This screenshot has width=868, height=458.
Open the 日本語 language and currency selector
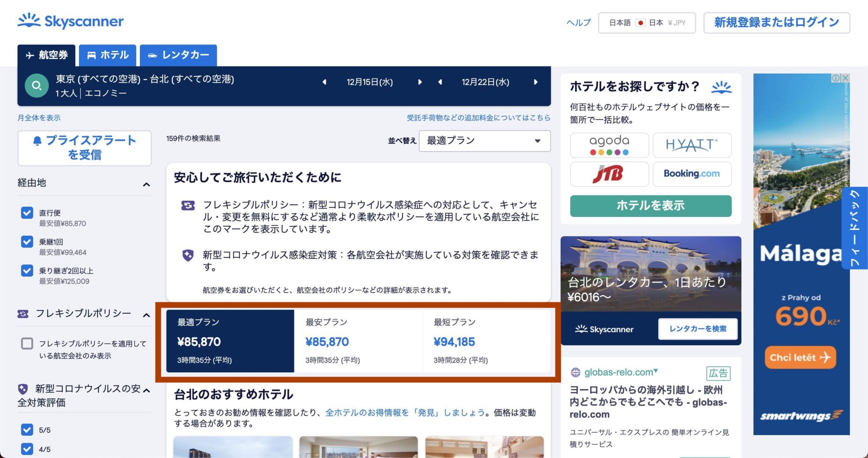[646, 22]
